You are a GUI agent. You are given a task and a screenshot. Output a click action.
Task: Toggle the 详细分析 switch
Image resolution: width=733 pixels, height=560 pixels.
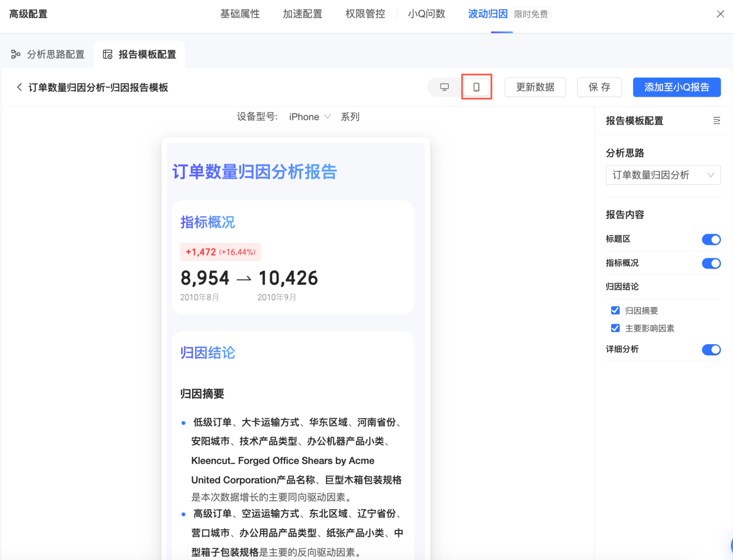pyautogui.click(x=711, y=349)
